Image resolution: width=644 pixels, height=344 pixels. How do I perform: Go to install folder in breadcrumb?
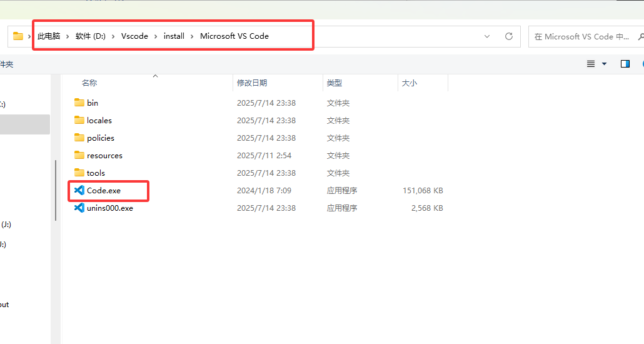click(x=174, y=36)
